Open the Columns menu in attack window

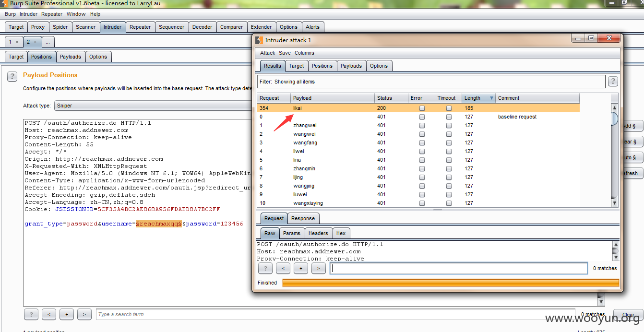304,53
